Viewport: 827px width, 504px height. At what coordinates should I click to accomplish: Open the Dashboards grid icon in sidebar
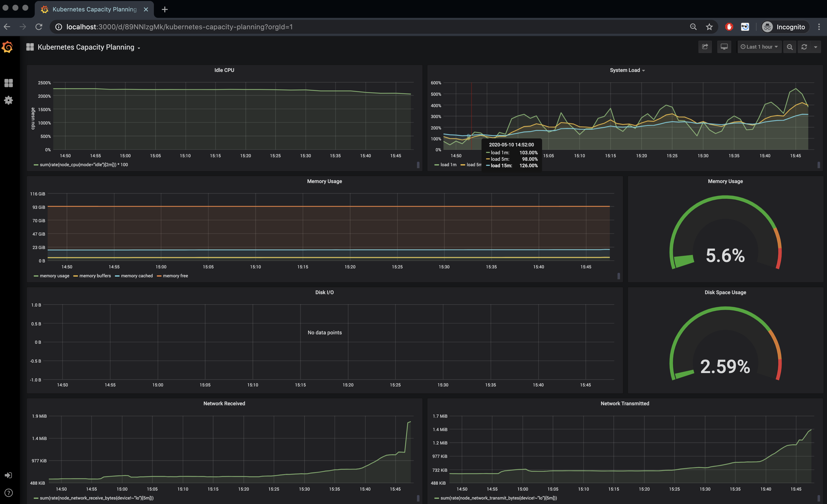pyautogui.click(x=8, y=83)
